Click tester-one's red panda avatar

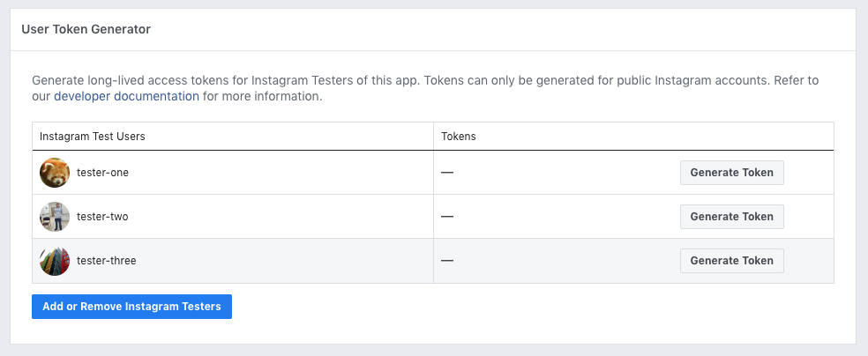click(x=55, y=173)
